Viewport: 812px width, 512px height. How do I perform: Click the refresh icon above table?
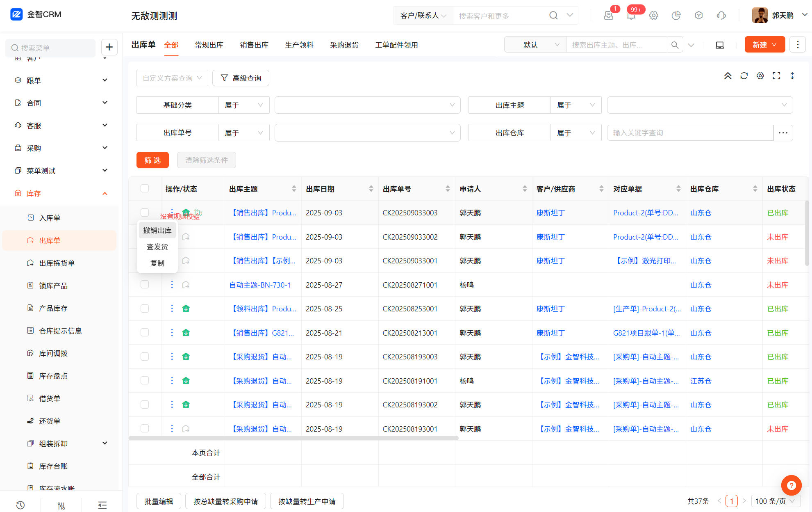coord(744,76)
